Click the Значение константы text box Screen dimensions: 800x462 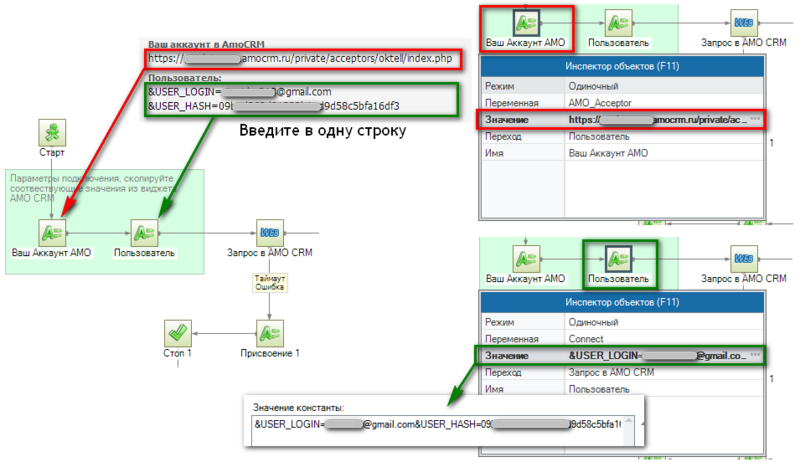pyautogui.click(x=437, y=430)
